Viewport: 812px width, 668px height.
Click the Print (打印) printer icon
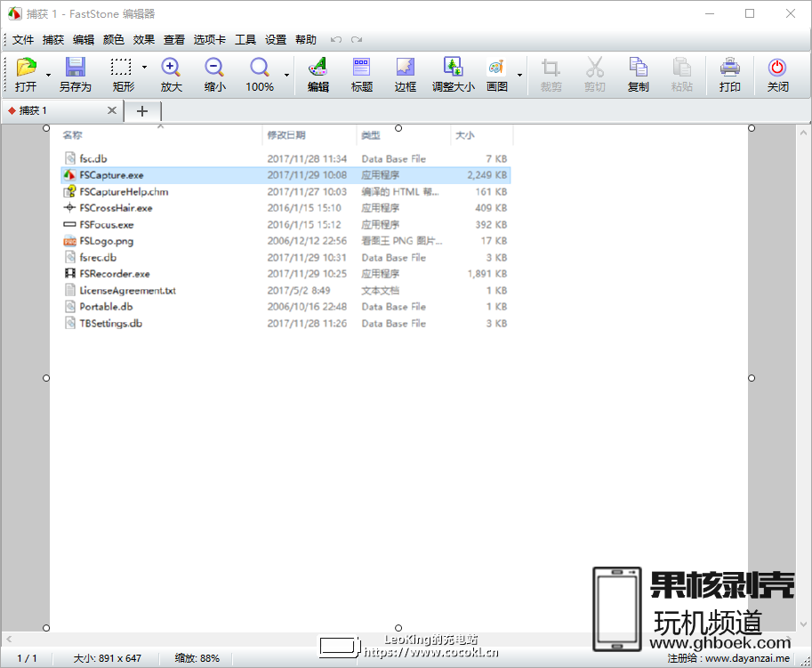tap(729, 68)
